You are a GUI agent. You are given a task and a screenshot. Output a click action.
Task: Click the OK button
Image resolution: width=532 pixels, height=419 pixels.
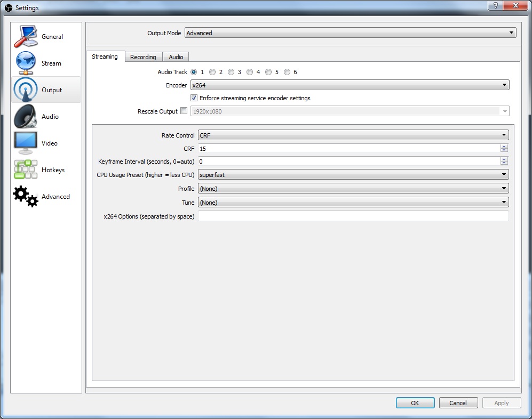pyautogui.click(x=415, y=402)
